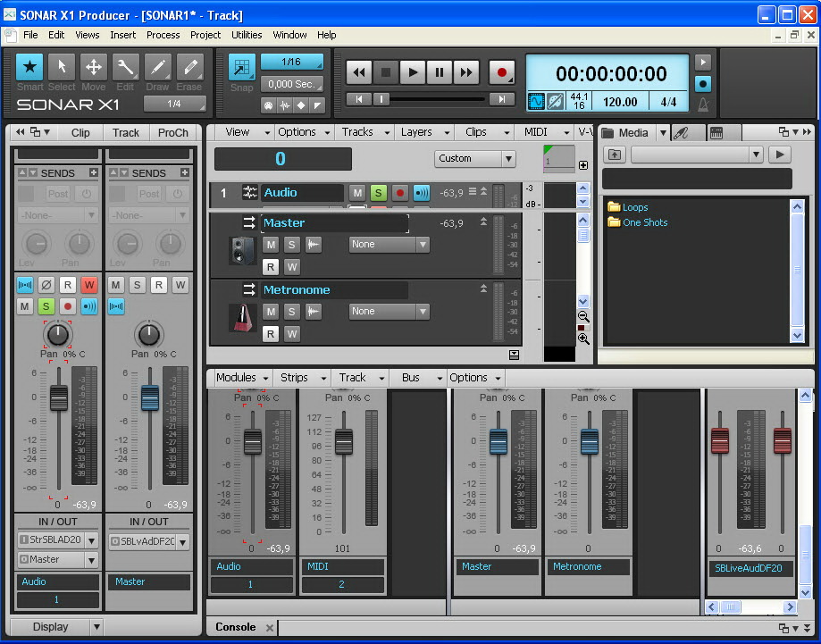Jump to project end button
Viewport: 821px width, 644px height.
click(501, 99)
